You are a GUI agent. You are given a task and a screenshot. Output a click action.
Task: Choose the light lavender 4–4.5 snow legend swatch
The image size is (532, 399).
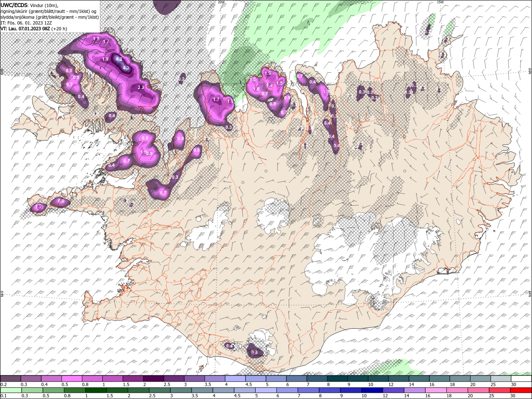click(x=235, y=379)
